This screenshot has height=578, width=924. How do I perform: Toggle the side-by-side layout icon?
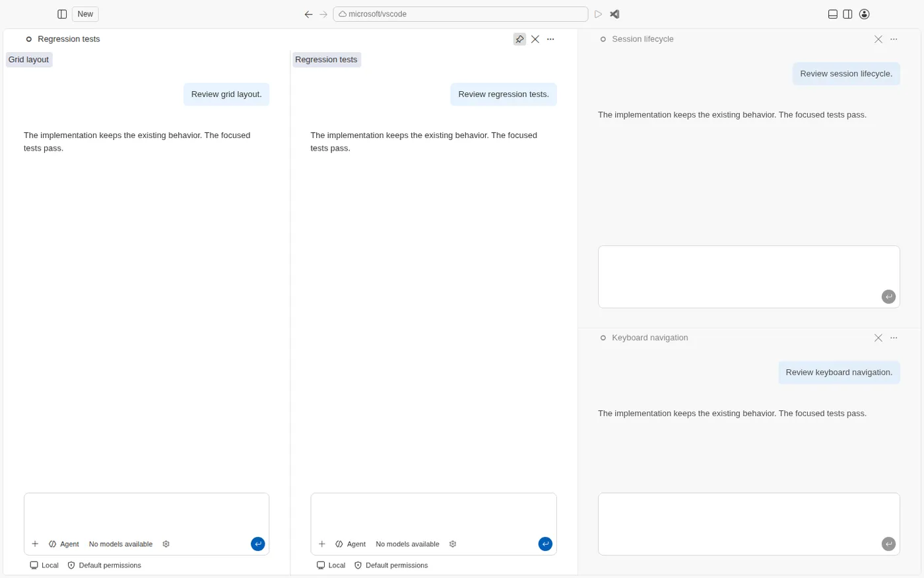point(848,14)
